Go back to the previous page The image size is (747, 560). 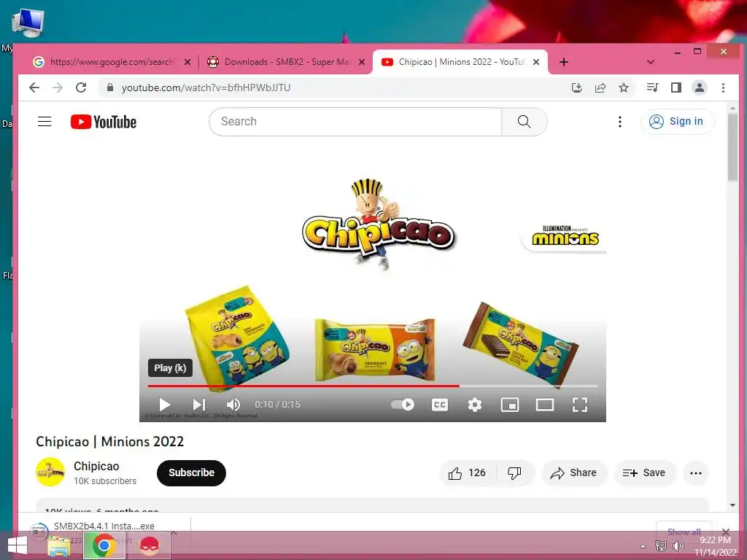coord(34,87)
